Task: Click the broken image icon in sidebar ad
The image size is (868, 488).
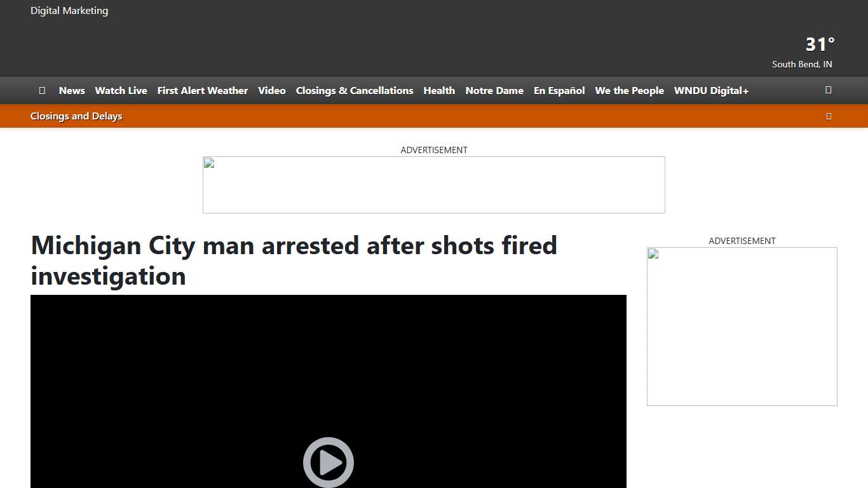Action: (x=653, y=254)
